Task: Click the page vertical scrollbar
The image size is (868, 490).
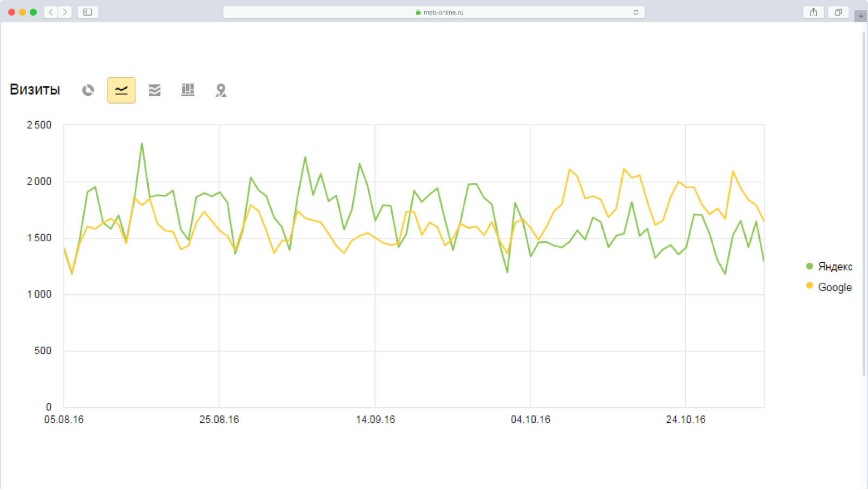Action: 864,206
